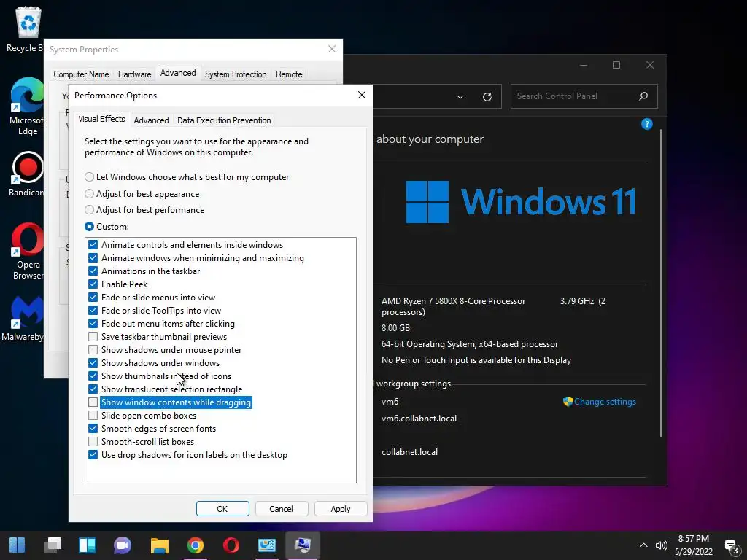Uncheck Enable Peek
This screenshot has height=560, width=747.
(x=93, y=284)
